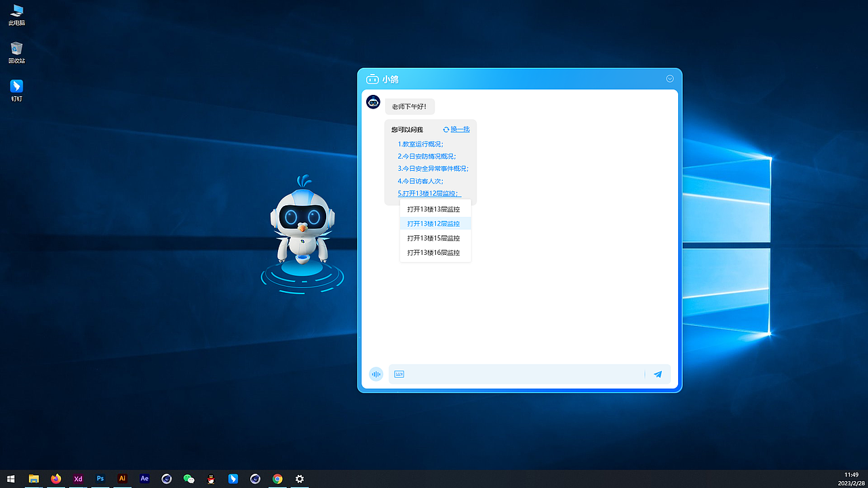Click the 老师下午好! greeting bubble
868x488 pixels.
pos(410,106)
